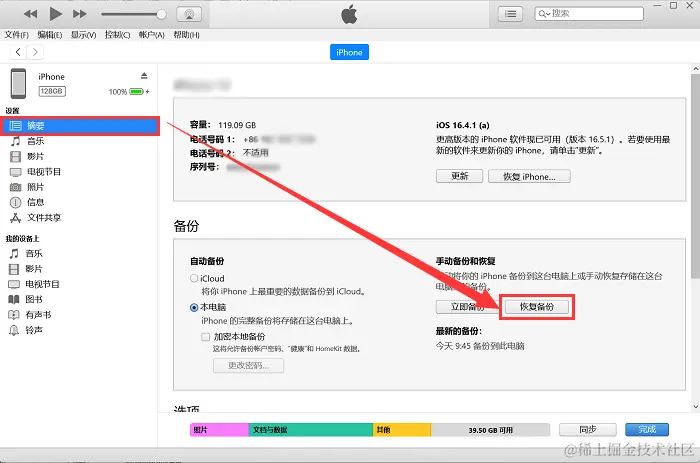Screen dimensions: 700x463
Task: Click the 今天 9:45 备份到此电脑 text
Action: [480, 346]
